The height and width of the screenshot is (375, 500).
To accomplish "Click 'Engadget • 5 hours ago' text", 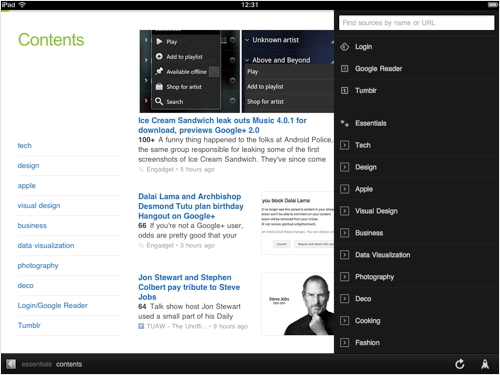I will tap(180, 170).
